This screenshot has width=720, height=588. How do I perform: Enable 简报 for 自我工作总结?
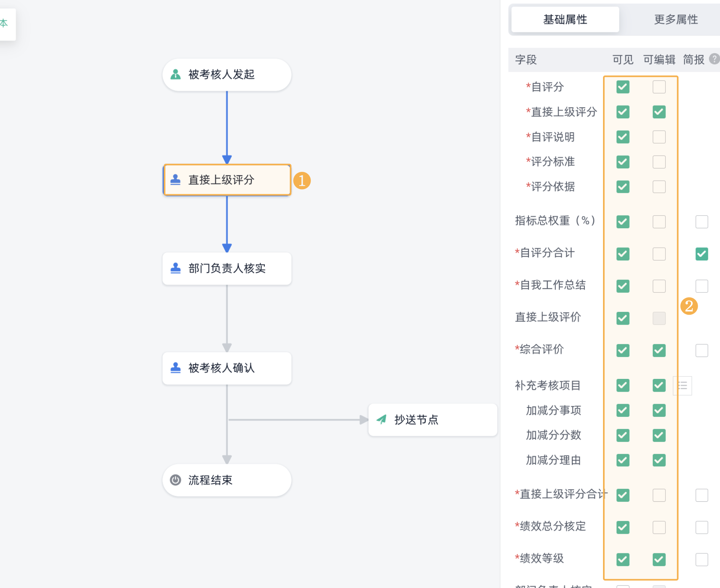(702, 286)
